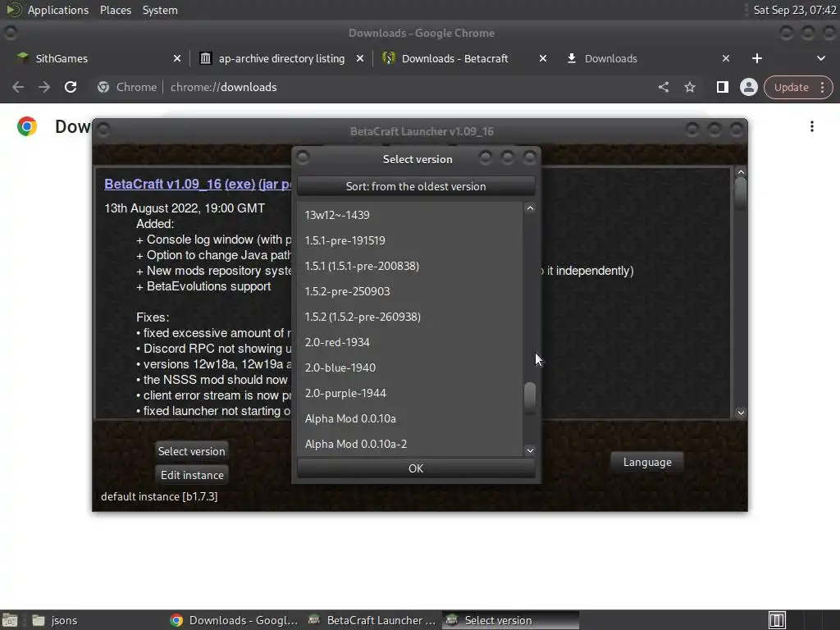Image resolution: width=840 pixels, height=630 pixels.
Task: Open the Places menu
Action: coord(115,10)
